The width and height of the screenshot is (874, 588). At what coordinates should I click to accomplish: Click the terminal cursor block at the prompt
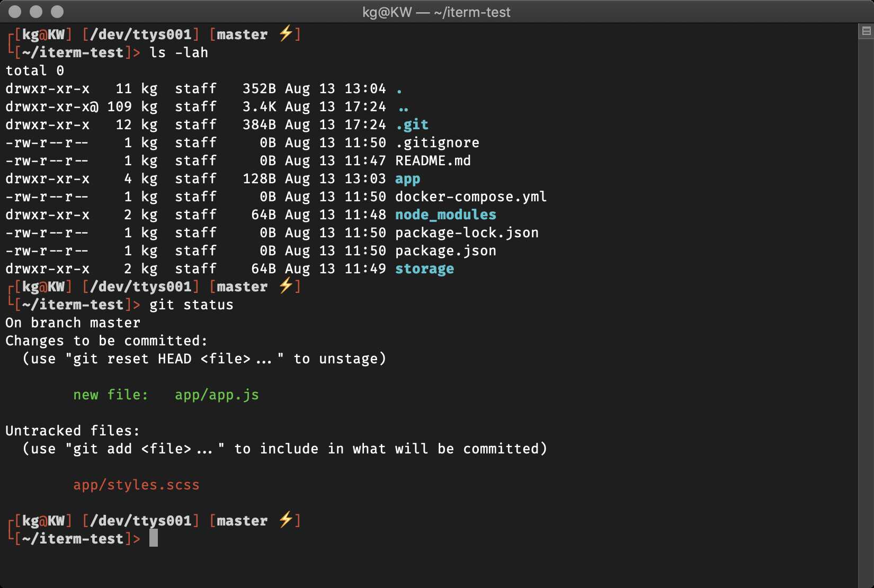coord(154,538)
